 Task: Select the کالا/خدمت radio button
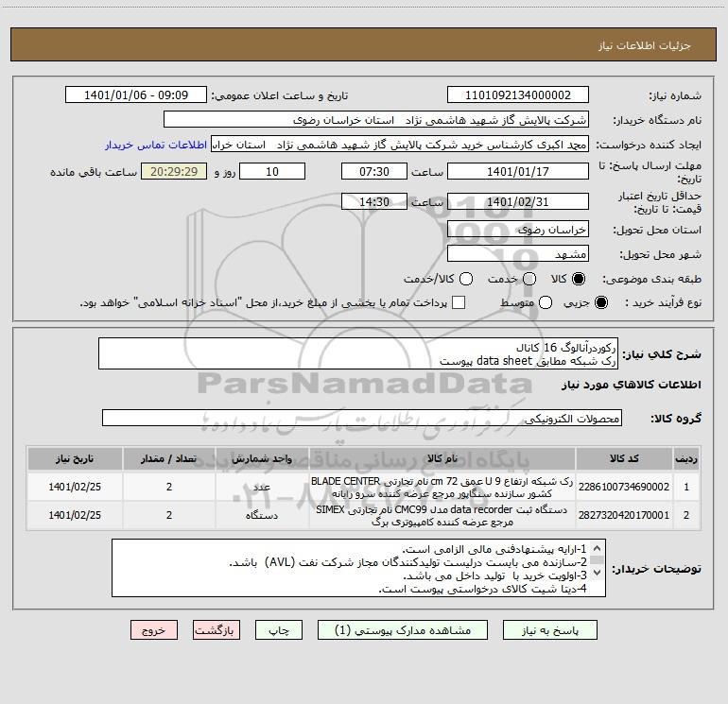point(466,279)
